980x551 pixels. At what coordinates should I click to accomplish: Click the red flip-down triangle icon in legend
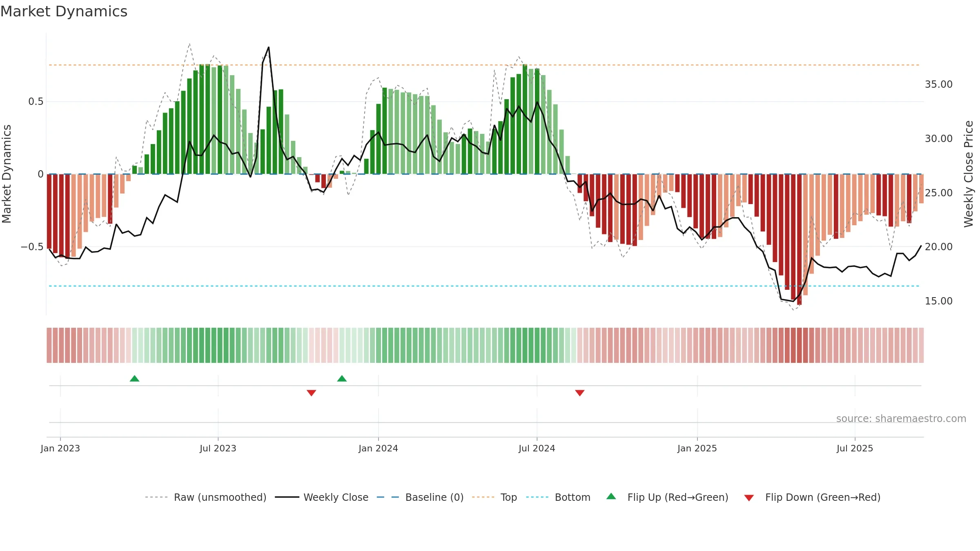(749, 498)
